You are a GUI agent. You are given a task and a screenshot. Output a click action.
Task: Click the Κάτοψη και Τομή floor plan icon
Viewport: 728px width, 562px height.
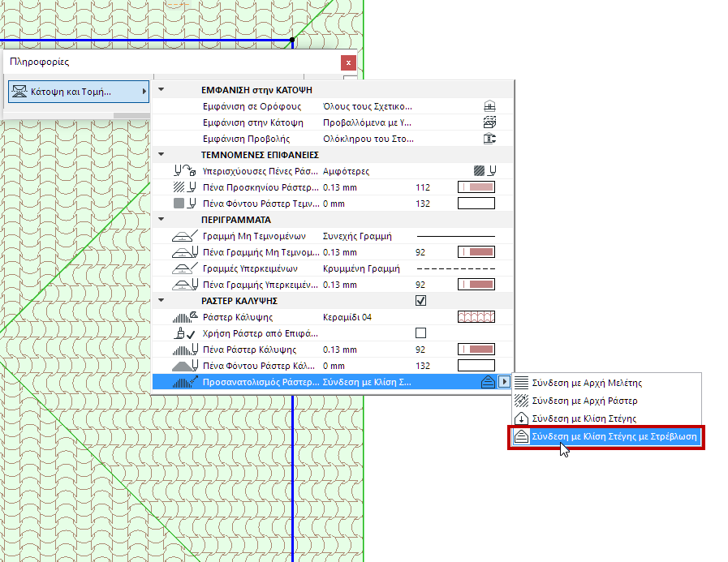point(19,92)
